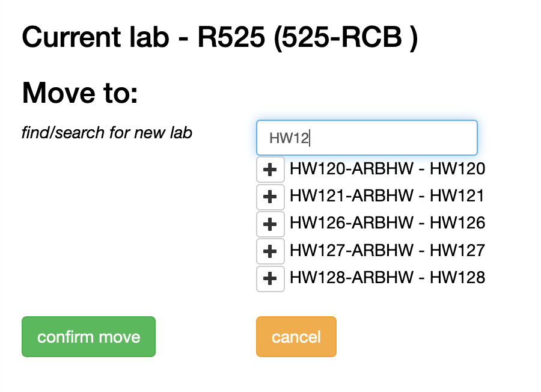Select the 'HW127-ARBHW - HW127' result label
The image size is (541, 392).
point(387,250)
